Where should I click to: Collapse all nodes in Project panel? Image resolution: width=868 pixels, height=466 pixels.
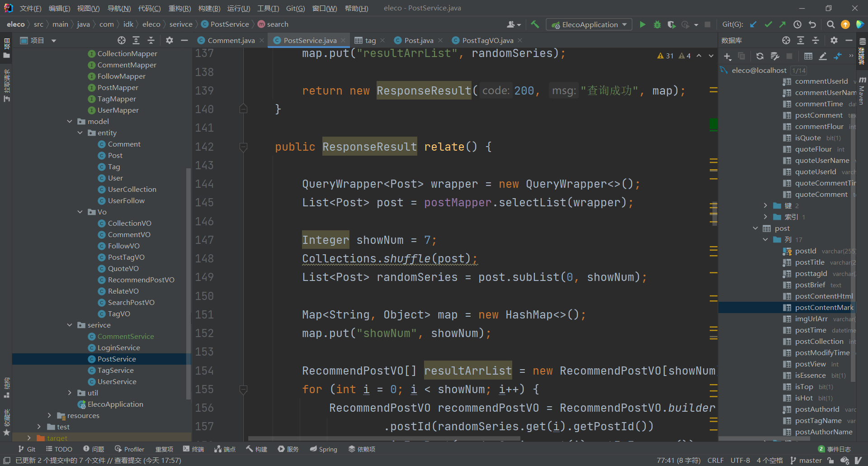click(x=151, y=40)
